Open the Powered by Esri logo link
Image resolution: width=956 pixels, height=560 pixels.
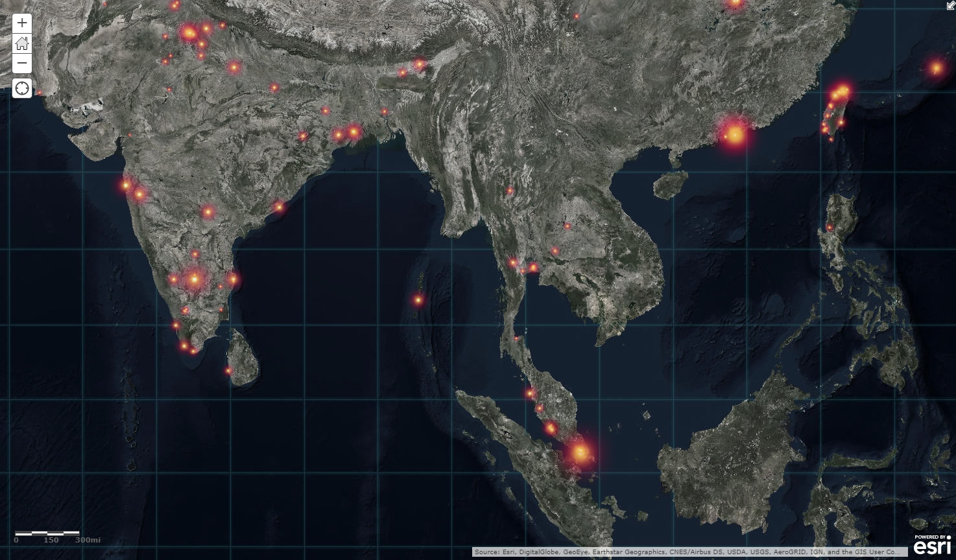click(x=933, y=545)
